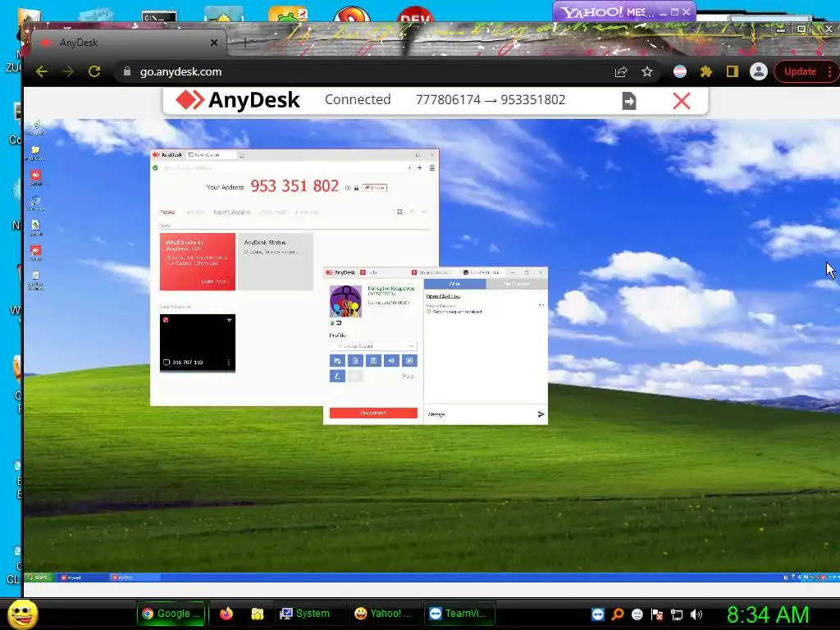The width and height of the screenshot is (840, 630).
Task: Click the chat Message input field
Action: (479, 414)
